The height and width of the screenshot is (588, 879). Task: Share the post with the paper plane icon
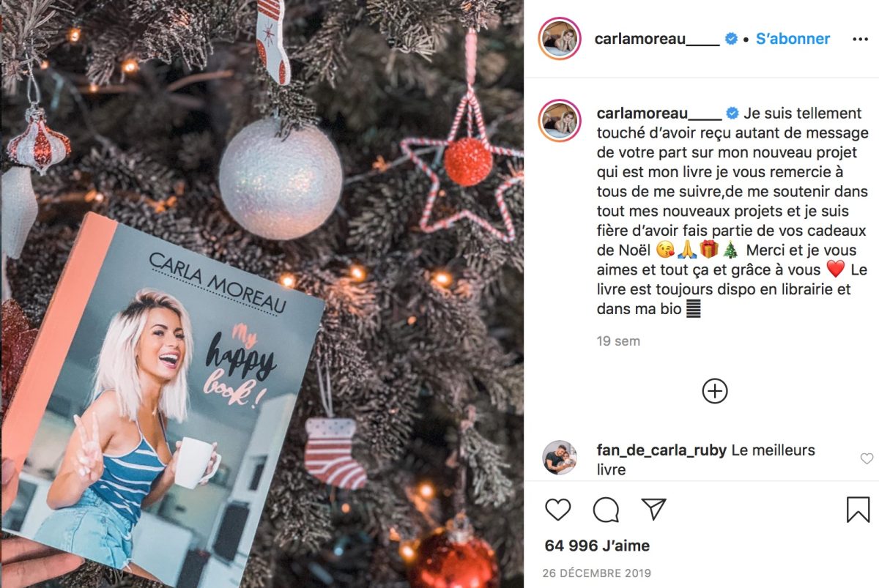tap(653, 509)
